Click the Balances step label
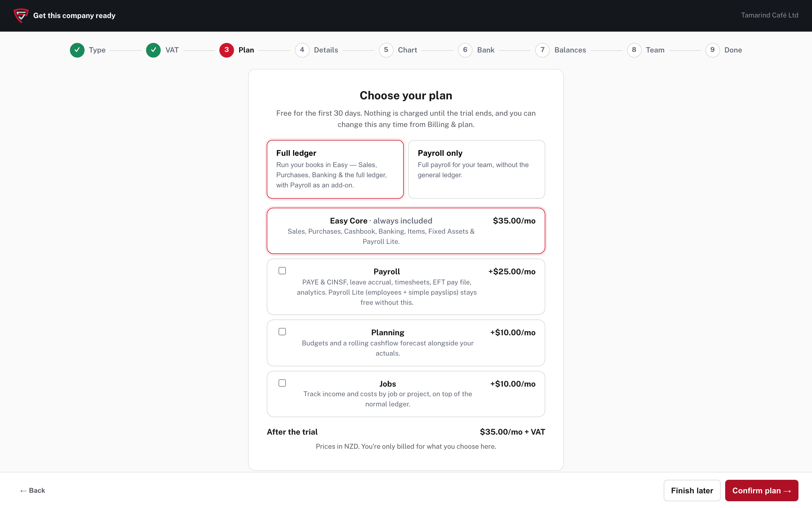This screenshot has width=812, height=508. coord(570,50)
